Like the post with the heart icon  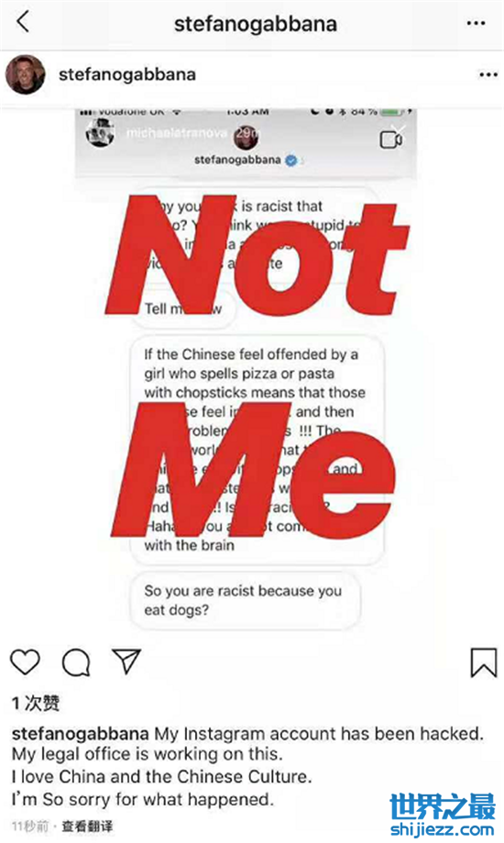(x=26, y=662)
